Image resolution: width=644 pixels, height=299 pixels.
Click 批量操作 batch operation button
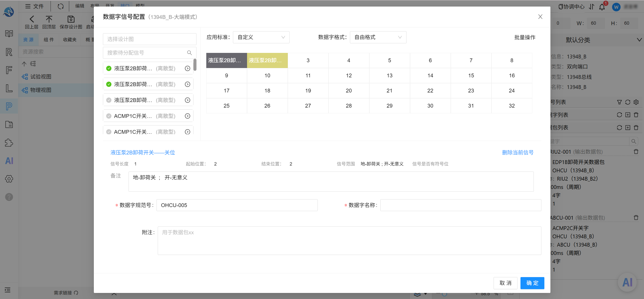[525, 37]
